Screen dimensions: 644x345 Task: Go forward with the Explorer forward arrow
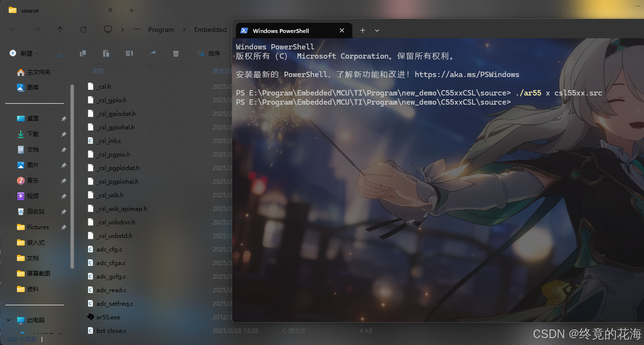(x=37, y=30)
